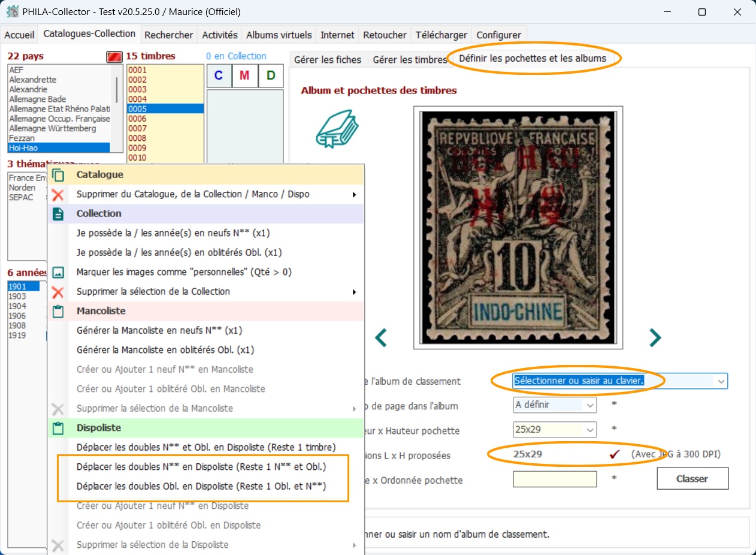Select Définir les pochettes et les albums tab
The image size is (756, 555).
(533, 58)
